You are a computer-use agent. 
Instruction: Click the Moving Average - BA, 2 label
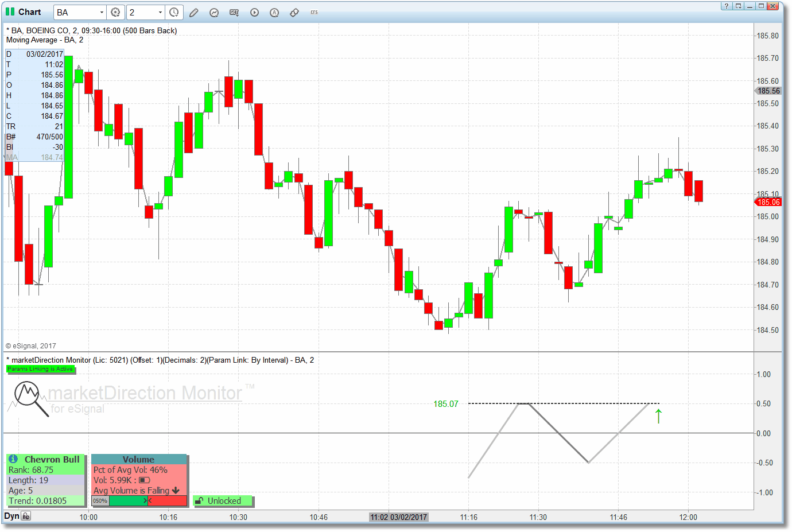45,40
